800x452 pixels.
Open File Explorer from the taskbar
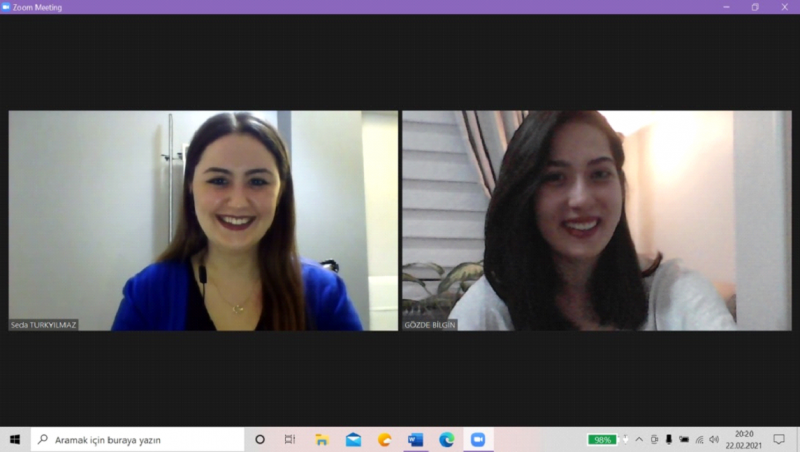[x=322, y=440]
